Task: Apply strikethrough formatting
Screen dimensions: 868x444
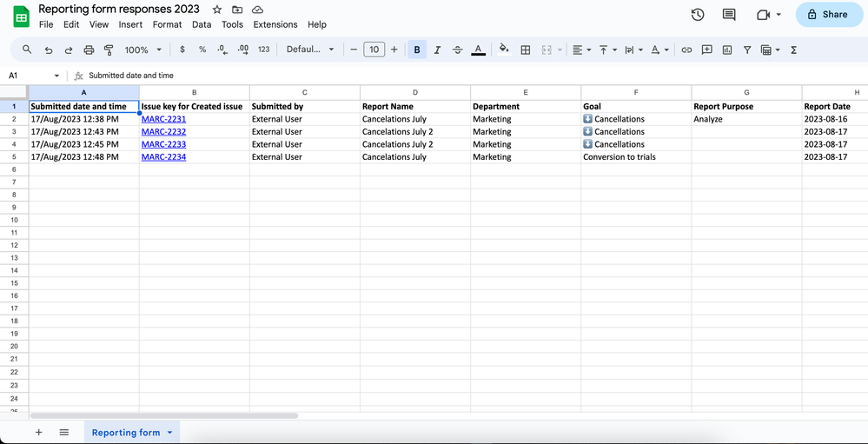Action: click(x=457, y=50)
